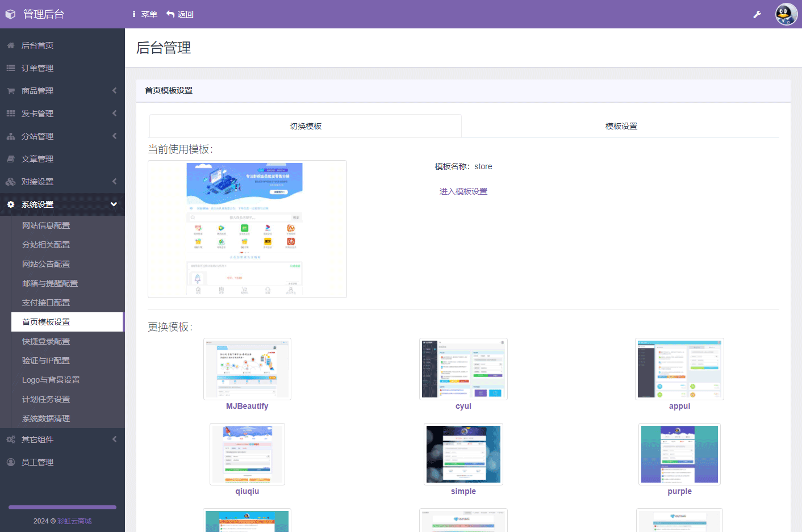This screenshot has height=532, width=802.
Task: Switch to the 模板设置 tab
Action: click(x=621, y=126)
